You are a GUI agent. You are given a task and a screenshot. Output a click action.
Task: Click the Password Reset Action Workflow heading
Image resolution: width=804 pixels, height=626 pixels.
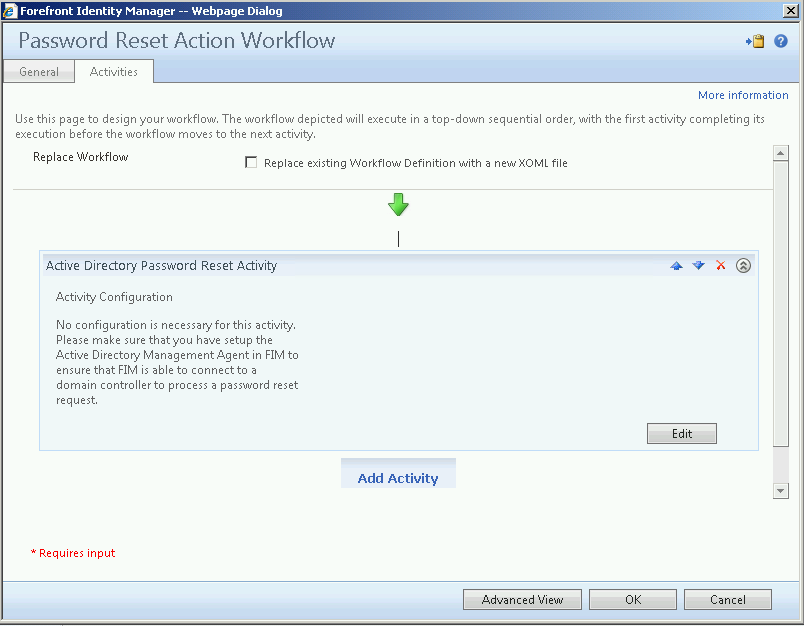click(x=177, y=41)
